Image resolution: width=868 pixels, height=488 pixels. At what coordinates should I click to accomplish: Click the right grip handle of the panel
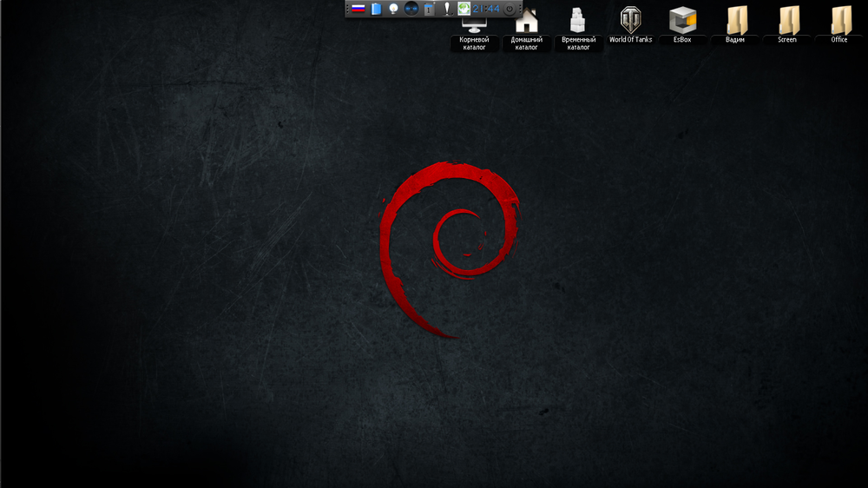[x=519, y=9]
